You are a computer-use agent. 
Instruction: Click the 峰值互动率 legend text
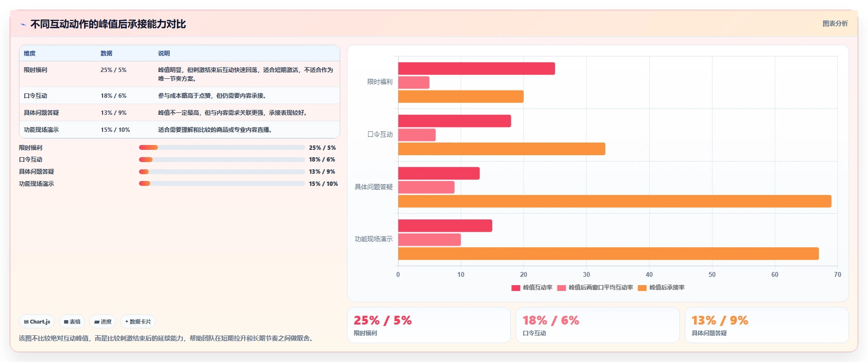538,288
